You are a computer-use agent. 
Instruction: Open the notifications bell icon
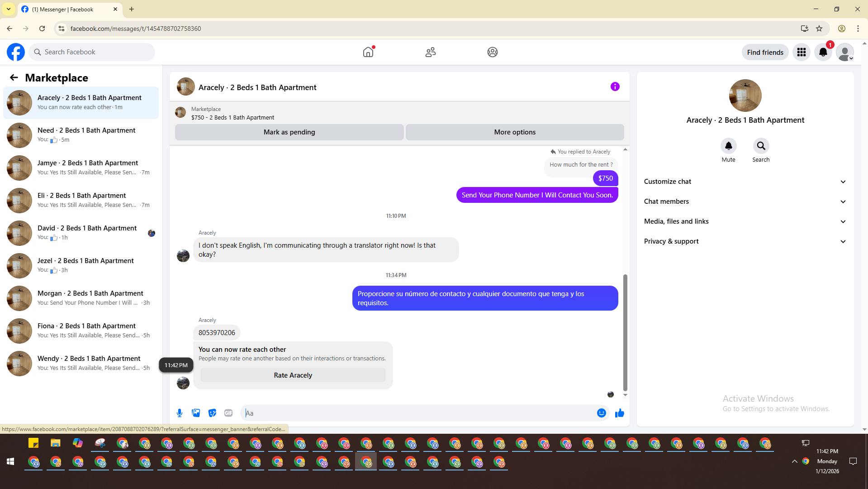coord(823,52)
